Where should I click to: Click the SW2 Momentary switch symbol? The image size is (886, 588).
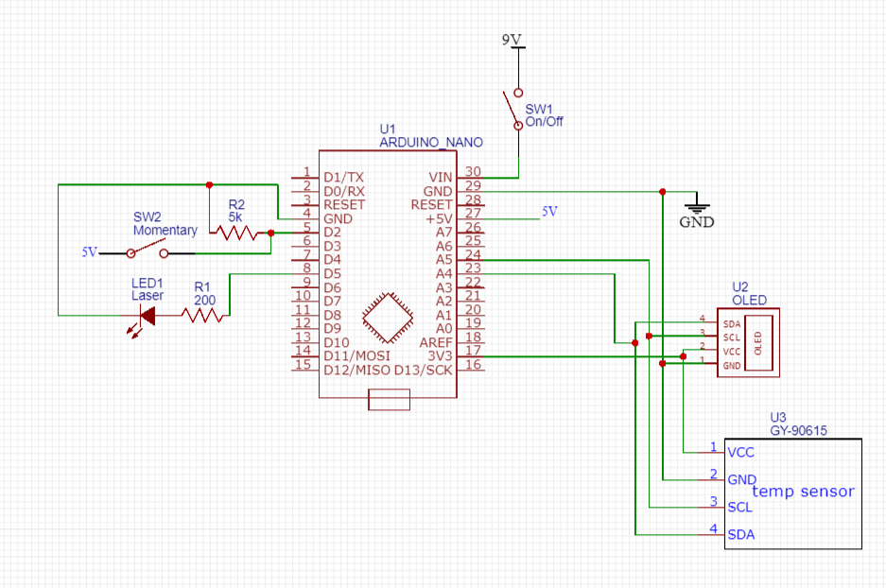coord(148,249)
